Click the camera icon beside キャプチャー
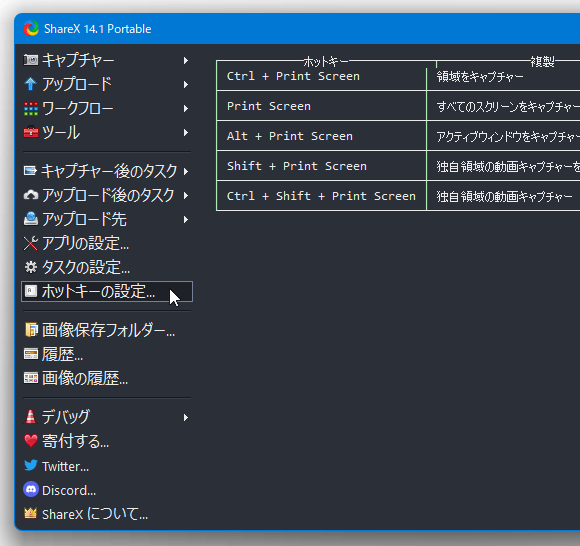This screenshot has width=580, height=546. [31, 60]
